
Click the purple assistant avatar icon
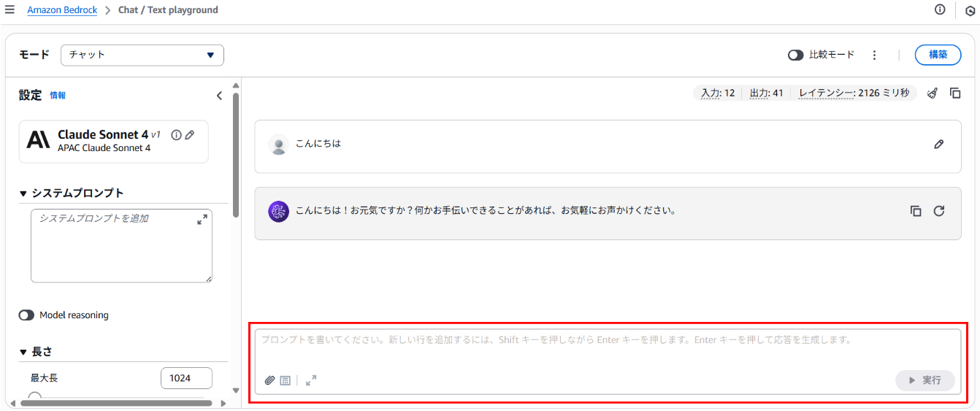tap(278, 211)
